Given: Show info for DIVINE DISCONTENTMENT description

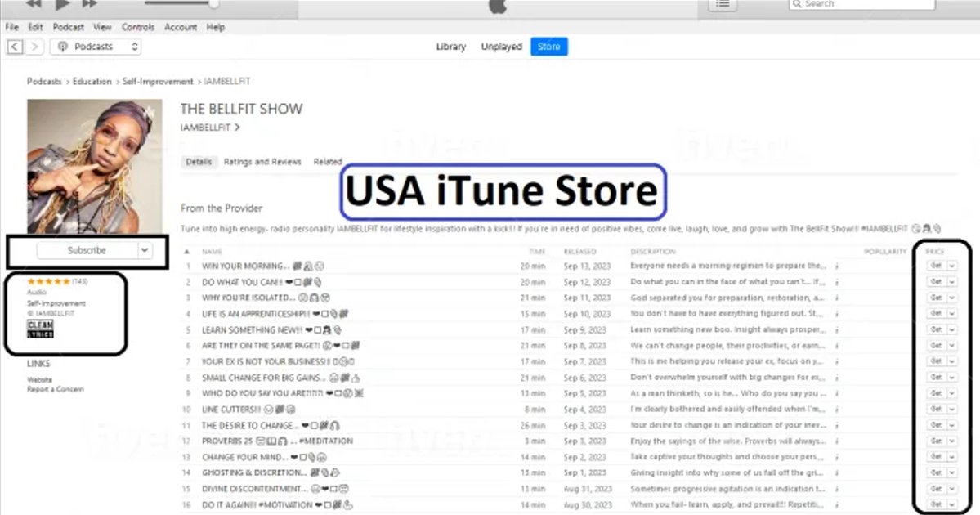Looking at the screenshot, I should (837, 490).
